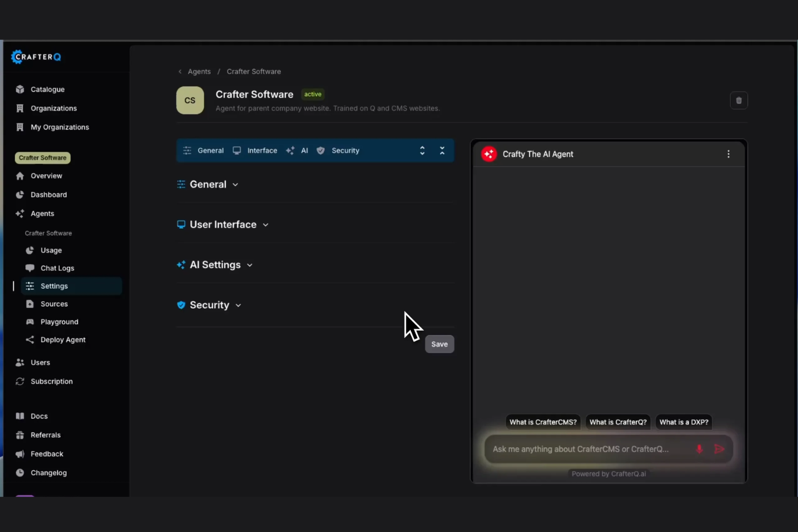
Task: Jump to General tab in toolbar
Action: coord(203,150)
